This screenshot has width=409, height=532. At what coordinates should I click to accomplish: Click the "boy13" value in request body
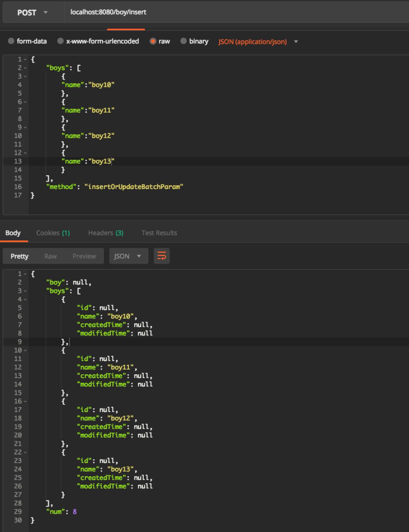pos(101,161)
